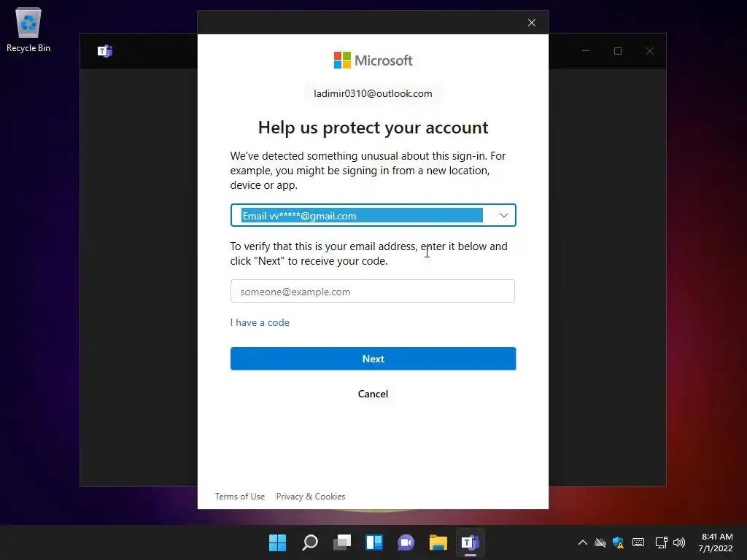Click the Microsoft logo
747x560 pixels.
click(373, 61)
